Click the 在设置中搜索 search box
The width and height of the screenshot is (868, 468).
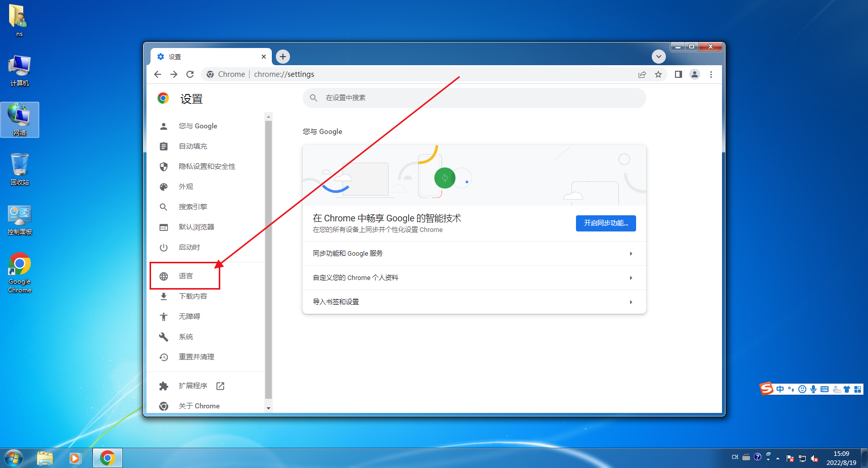(474, 98)
